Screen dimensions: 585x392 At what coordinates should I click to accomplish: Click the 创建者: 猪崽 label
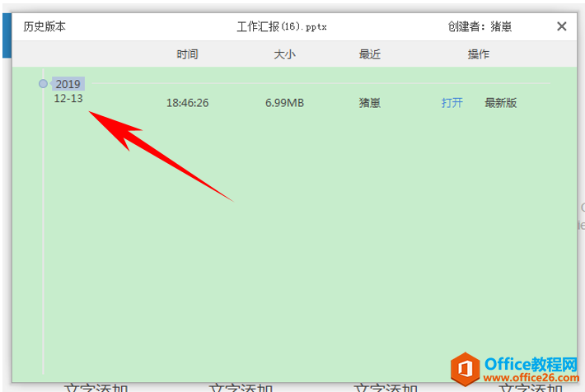point(480,26)
